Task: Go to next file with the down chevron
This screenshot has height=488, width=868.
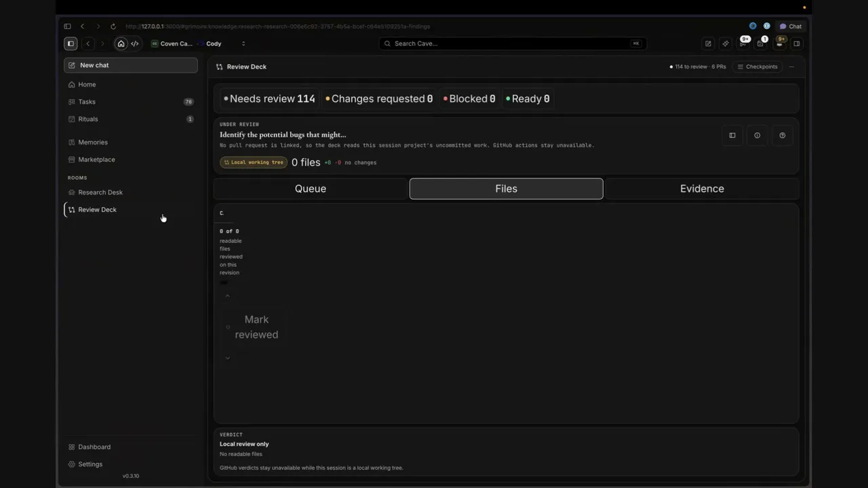Action: (227, 358)
